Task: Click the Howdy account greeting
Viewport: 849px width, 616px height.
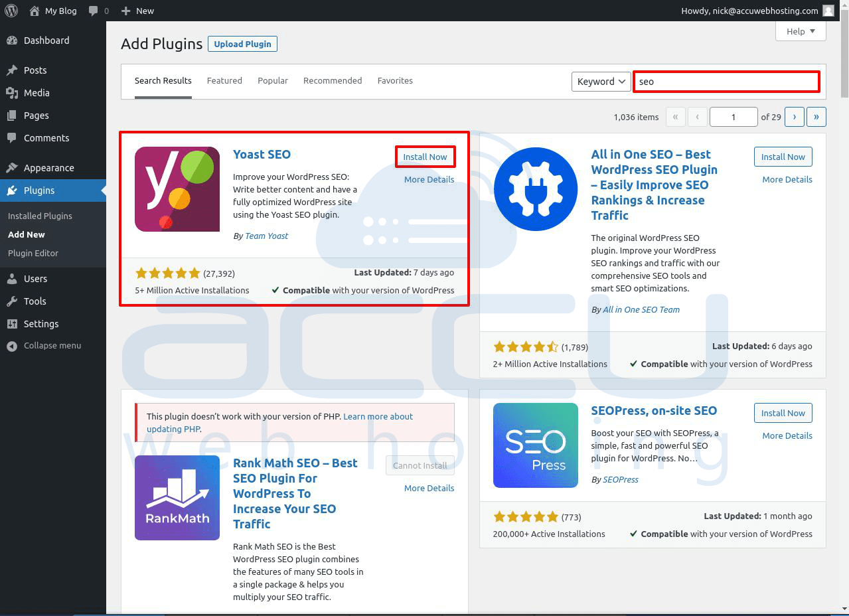Action: click(749, 11)
